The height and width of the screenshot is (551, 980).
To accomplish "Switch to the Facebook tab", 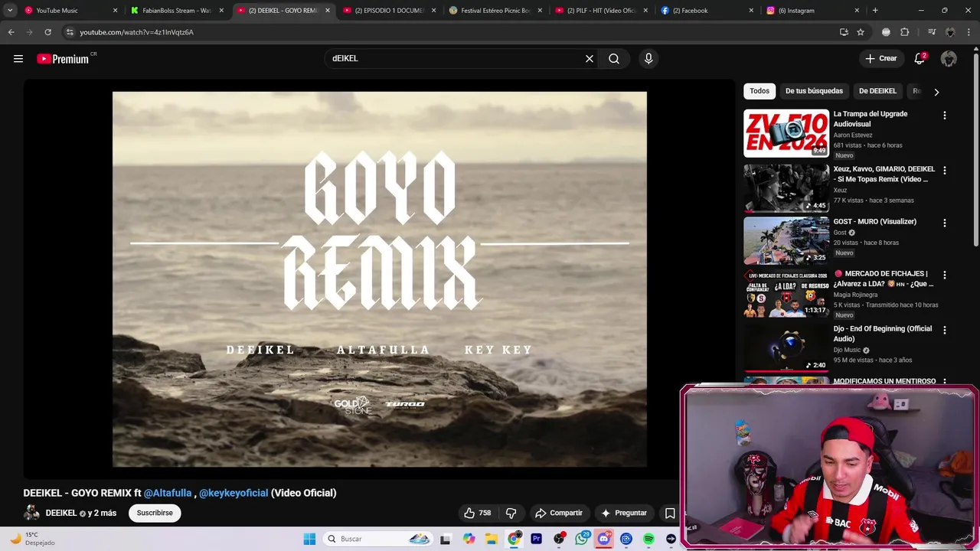I will coord(707,11).
